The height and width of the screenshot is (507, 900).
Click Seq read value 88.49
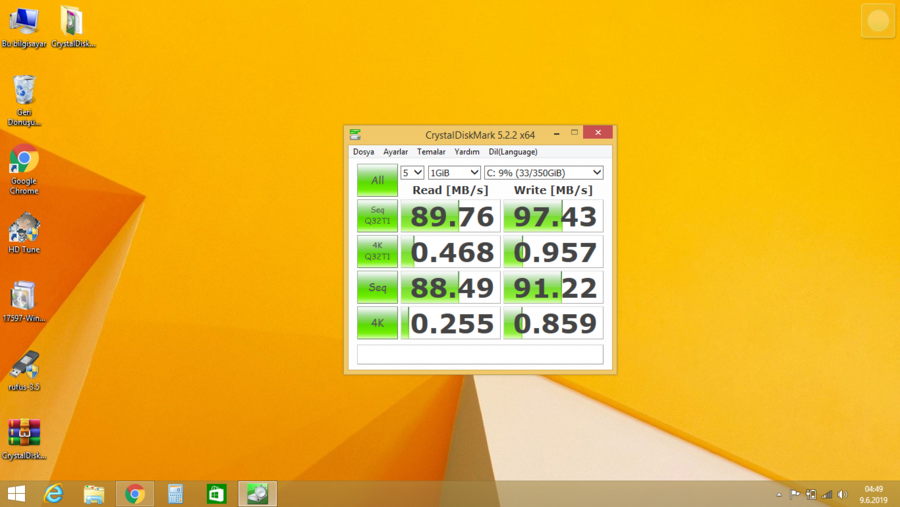451,288
